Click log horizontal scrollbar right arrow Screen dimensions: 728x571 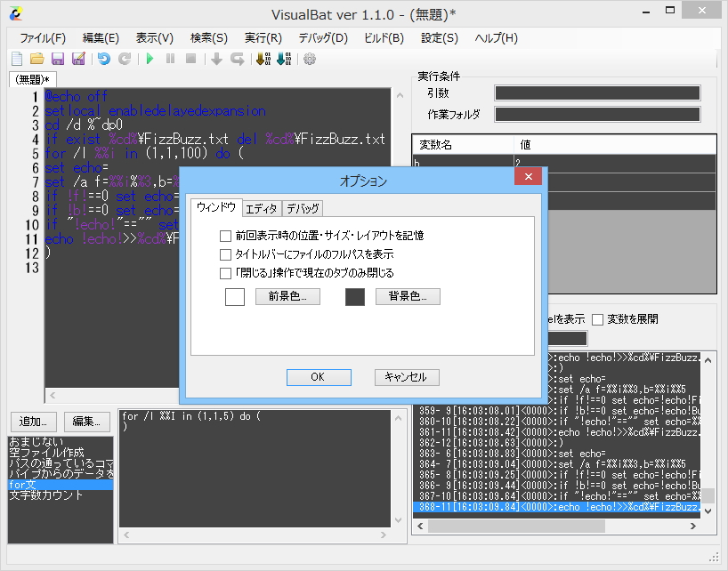pos(693,526)
